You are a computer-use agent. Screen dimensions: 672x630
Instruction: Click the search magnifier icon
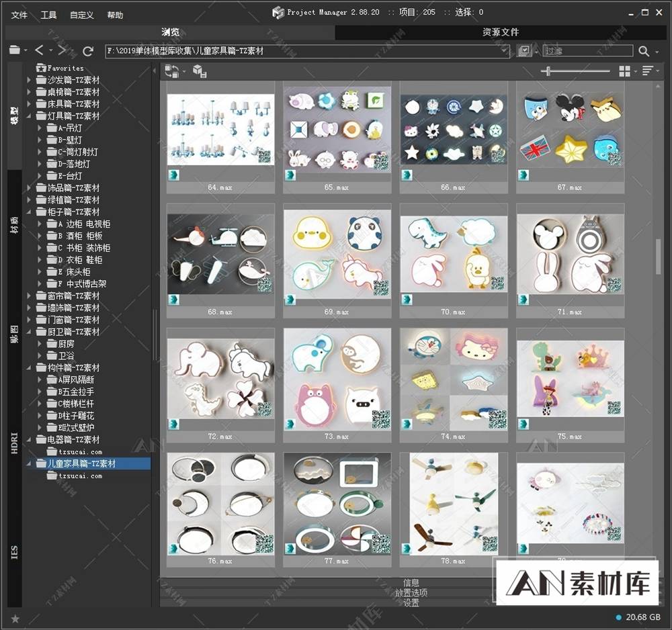[644, 52]
